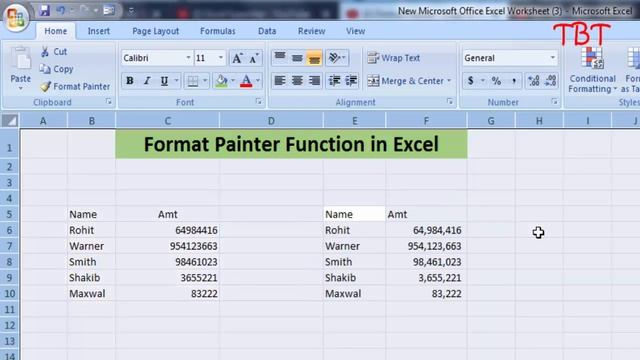
Task: Open the View tab
Action: pyautogui.click(x=356, y=31)
